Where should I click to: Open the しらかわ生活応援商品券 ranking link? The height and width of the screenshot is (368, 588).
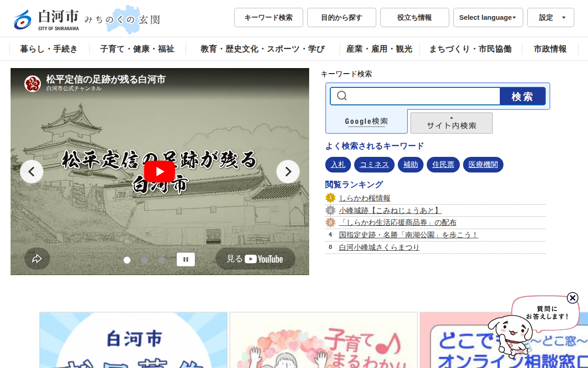398,223
